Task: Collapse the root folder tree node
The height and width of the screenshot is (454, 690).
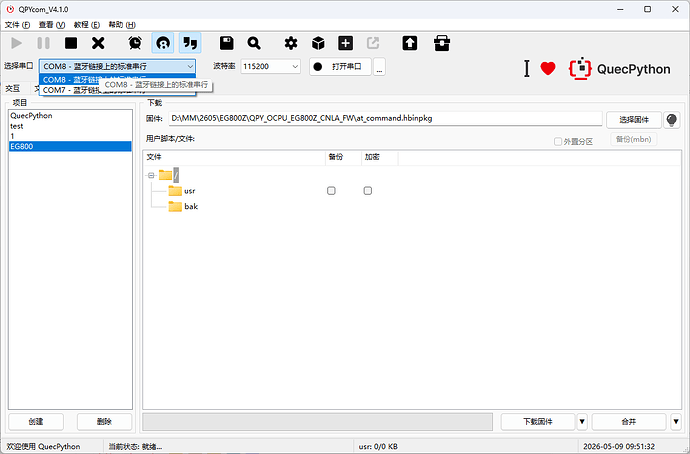Action: pos(151,175)
